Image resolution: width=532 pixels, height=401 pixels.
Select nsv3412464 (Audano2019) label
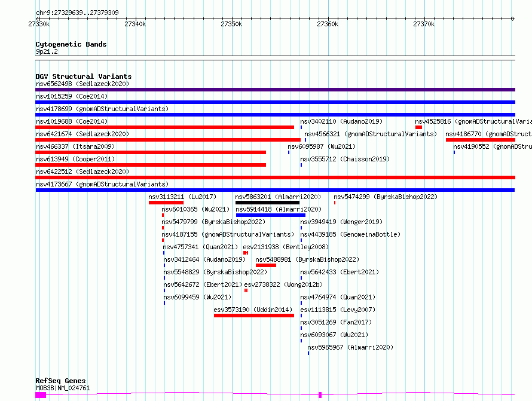204,259
